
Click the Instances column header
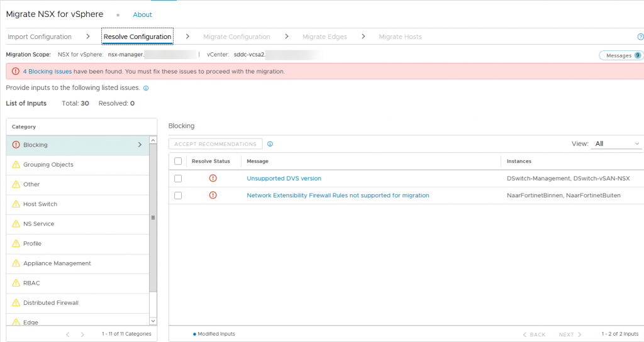coord(519,162)
